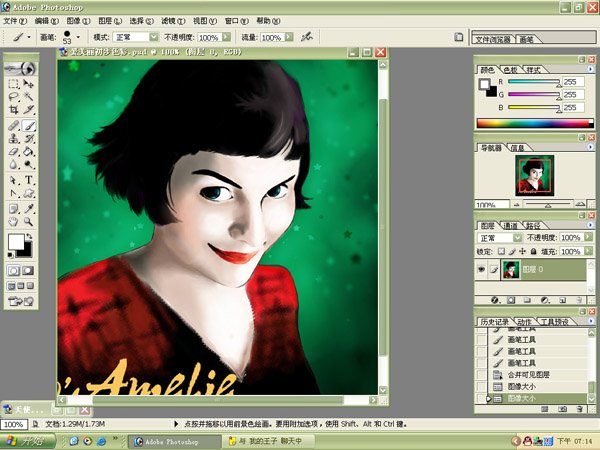Toggle lock image pixels
The image size is (600, 450).
(512, 251)
